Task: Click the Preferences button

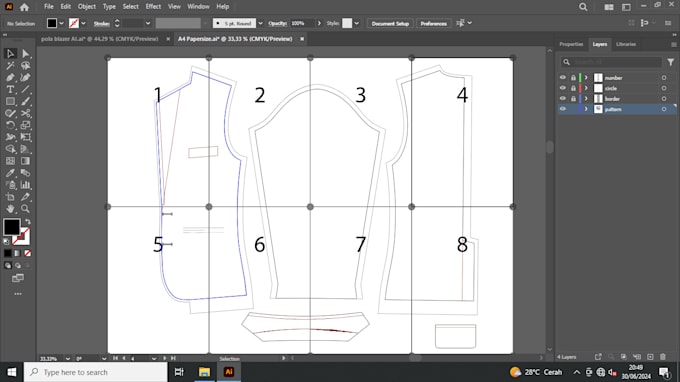Action: click(x=433, y=23)
